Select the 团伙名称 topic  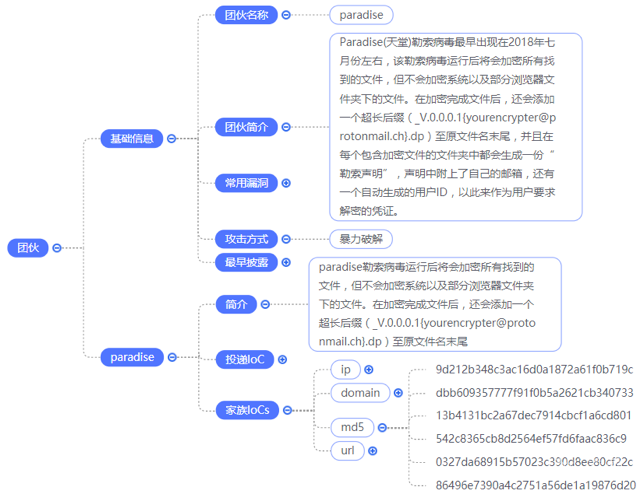246,15
